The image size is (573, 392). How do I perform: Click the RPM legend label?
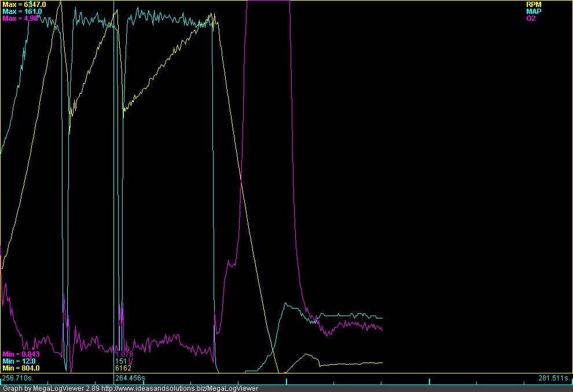[x=534, y=5]
